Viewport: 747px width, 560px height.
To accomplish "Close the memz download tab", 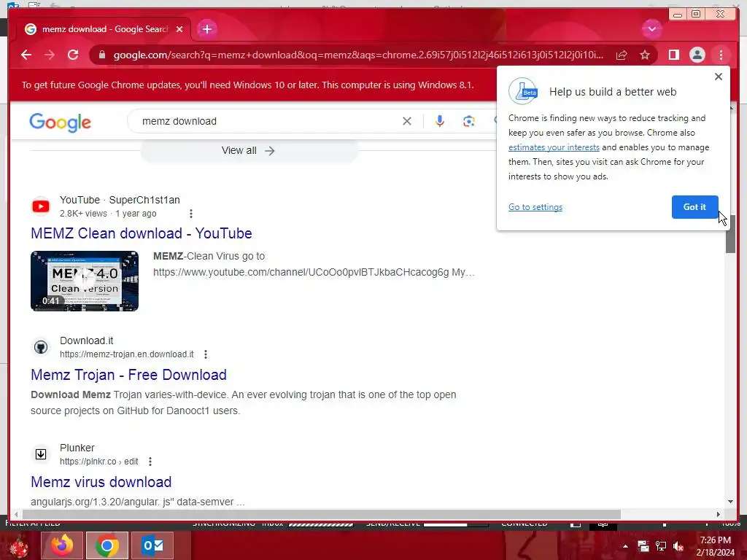I will 179,29.
